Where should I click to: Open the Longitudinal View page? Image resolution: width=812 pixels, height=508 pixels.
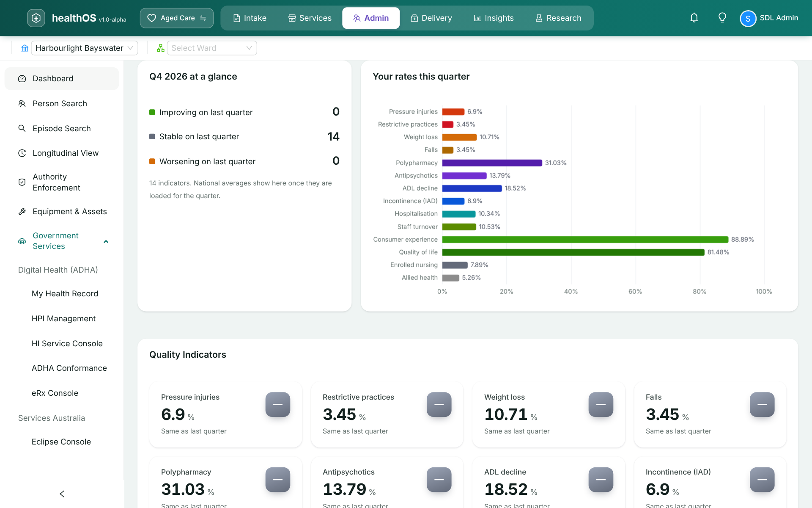point(62,153)
